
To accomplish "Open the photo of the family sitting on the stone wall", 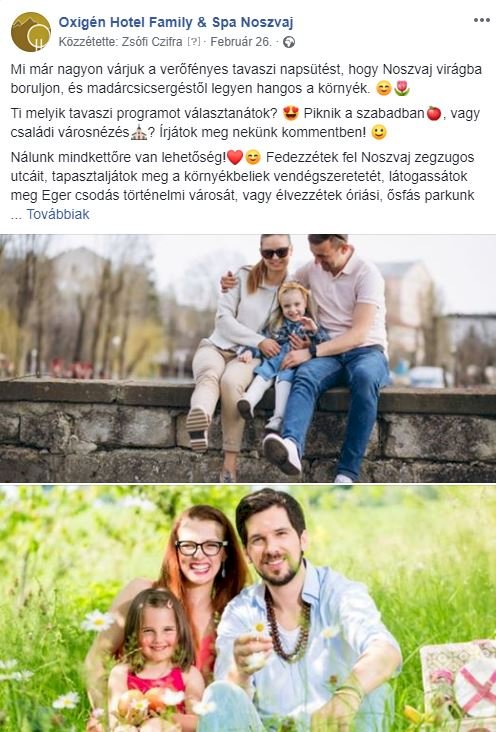I will click(248, 358).
